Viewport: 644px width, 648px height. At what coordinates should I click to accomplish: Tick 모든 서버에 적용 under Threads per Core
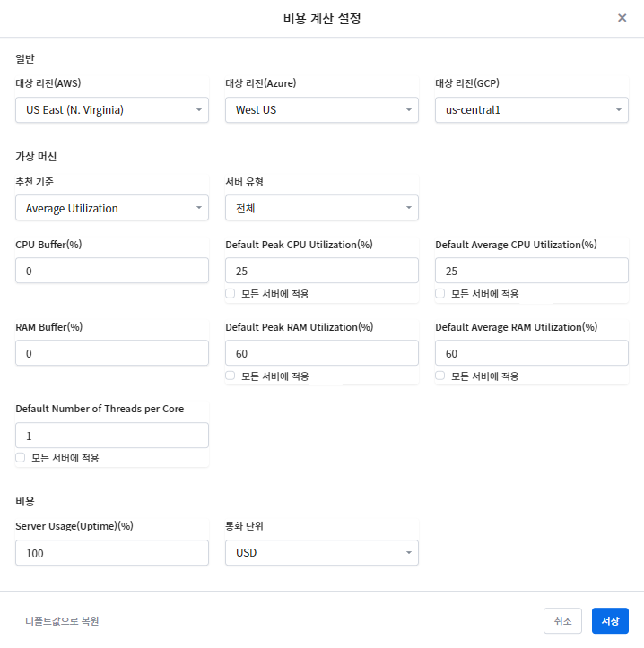click(21, 457)
